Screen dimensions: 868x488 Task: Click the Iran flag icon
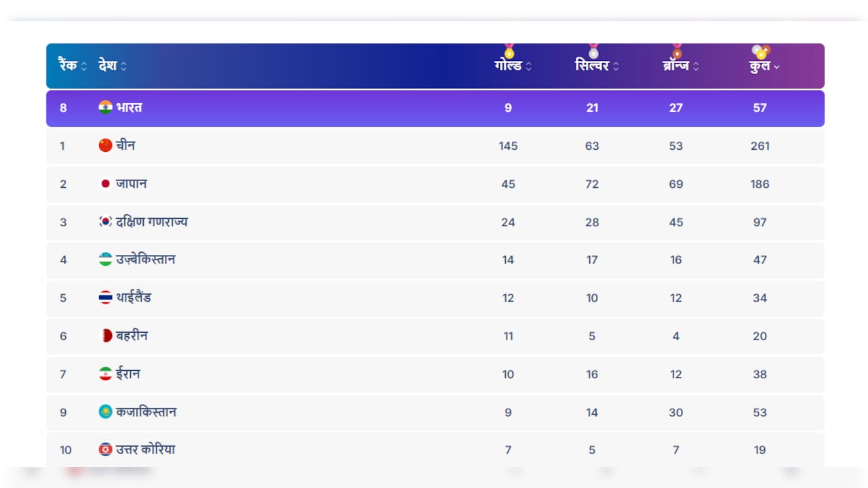click(105, 373)
